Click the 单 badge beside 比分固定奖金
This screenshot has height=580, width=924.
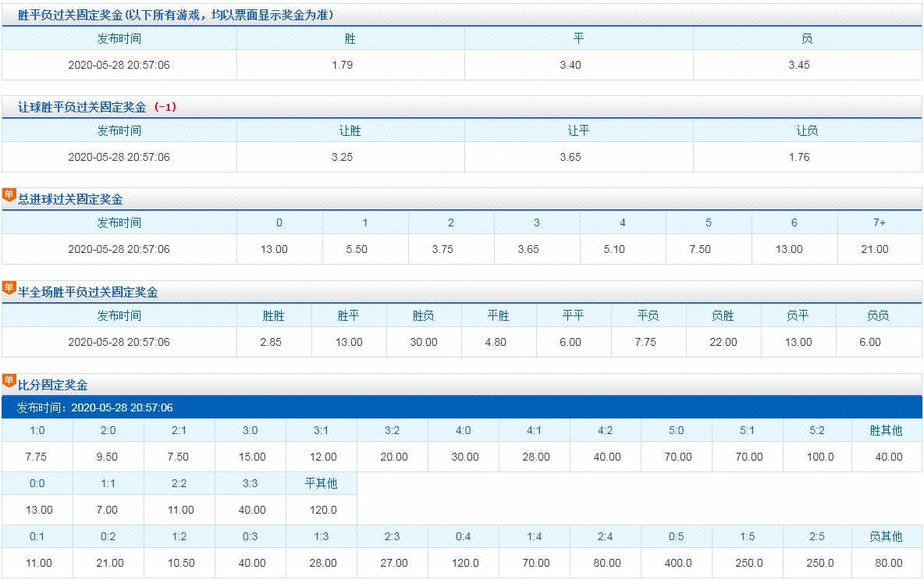click(x=9, y=380)
